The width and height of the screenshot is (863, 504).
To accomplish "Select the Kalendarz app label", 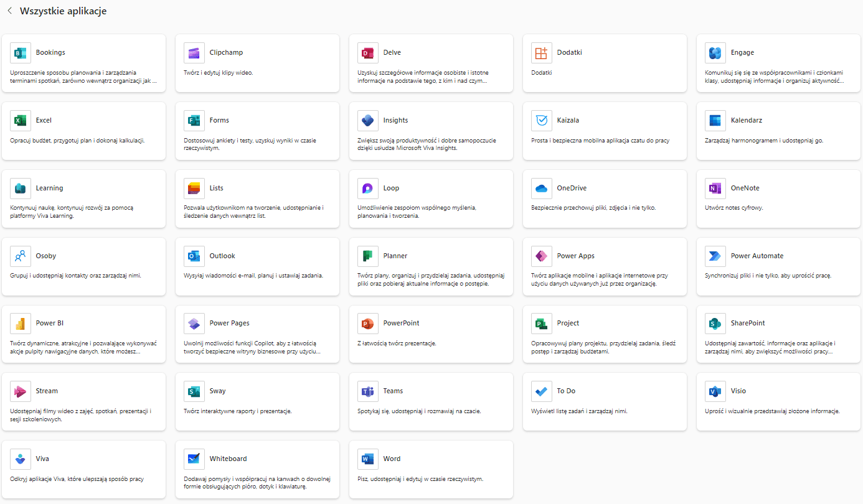I will click(746, 121).
